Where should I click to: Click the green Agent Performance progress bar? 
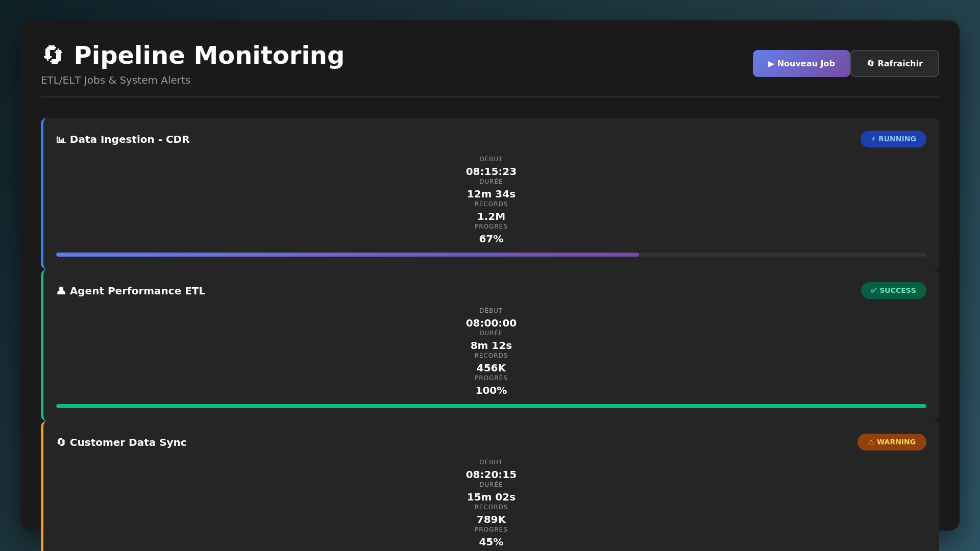point(491,406)
